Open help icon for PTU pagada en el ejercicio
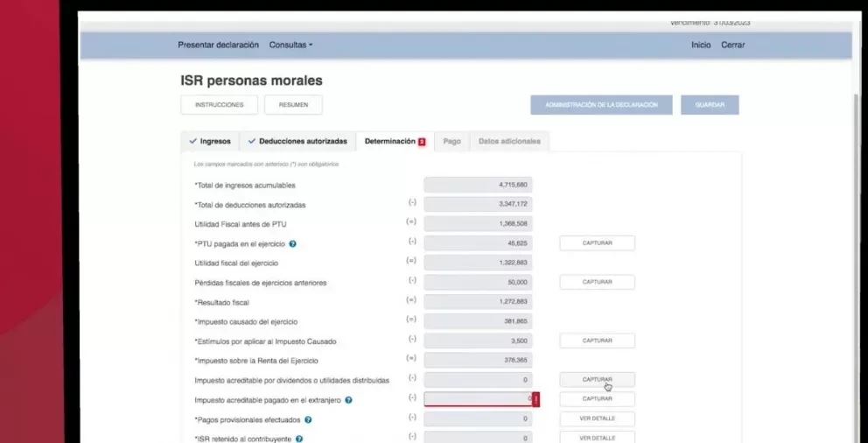 pos(293,243)
